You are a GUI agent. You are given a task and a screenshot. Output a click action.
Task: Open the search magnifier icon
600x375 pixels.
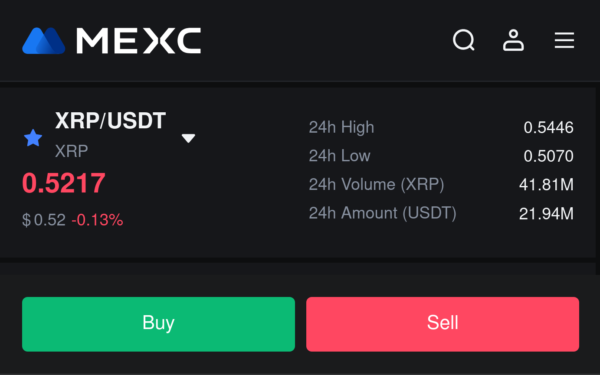click(x=463, y=40)
